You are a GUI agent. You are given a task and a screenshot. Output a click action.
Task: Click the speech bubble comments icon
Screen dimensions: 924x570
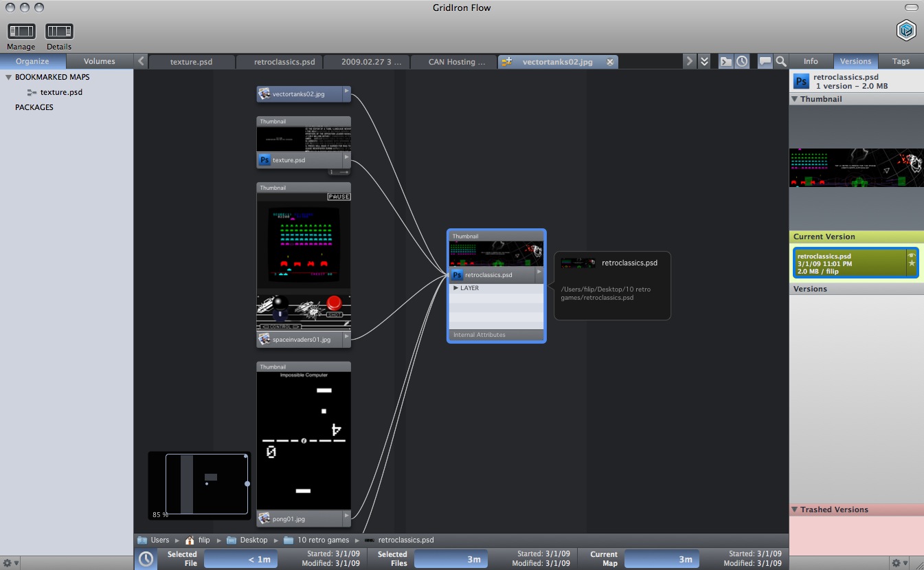[765, 61]
